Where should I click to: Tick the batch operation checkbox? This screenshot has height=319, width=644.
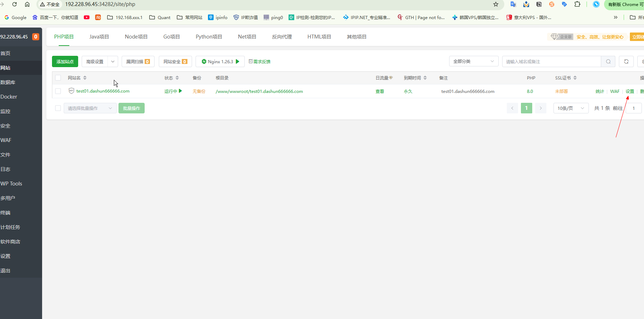click(58, 108)
